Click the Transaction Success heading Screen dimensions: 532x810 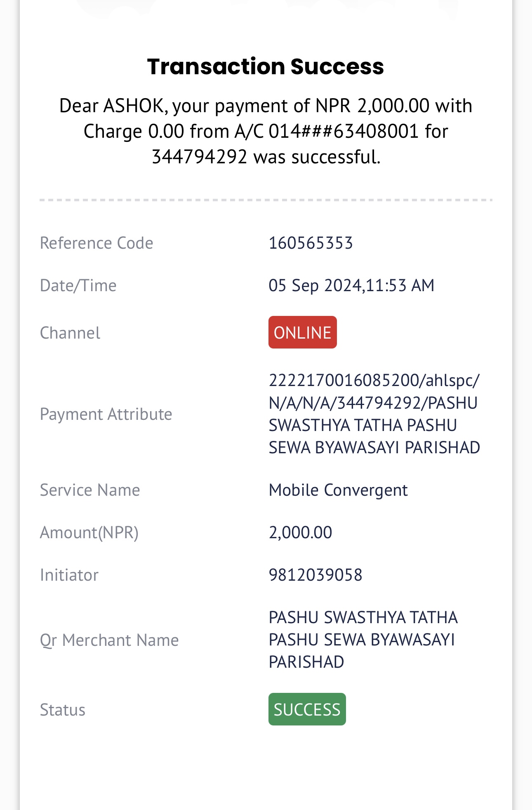pos(266,66)
